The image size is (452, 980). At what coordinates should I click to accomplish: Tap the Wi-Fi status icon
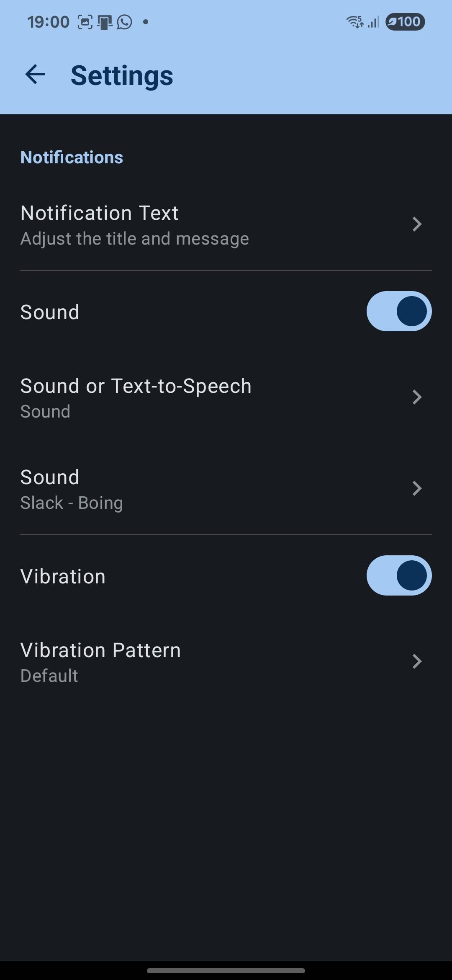click(x=354, y=22)
